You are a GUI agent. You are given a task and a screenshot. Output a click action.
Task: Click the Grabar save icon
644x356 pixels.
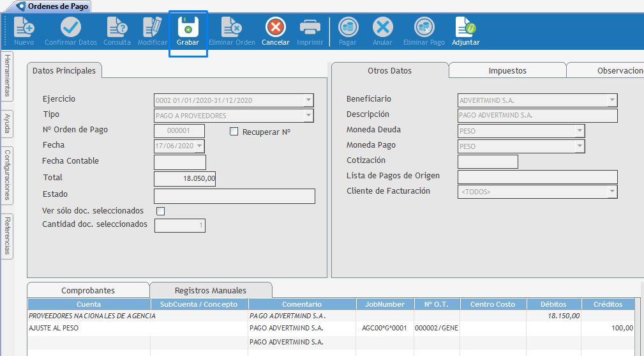coord(188,27)
